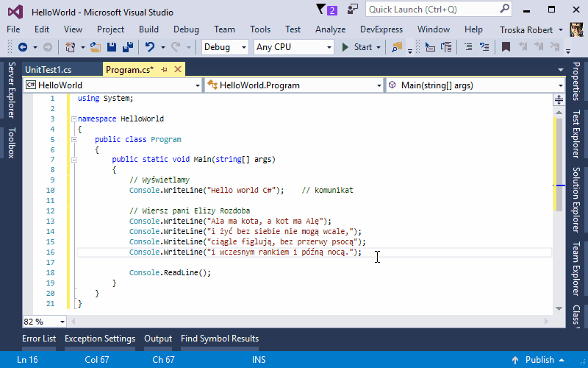Screen dimensions: 588x368
Task: Open the Exception Settings panel tab
Action: click(100, 339)
